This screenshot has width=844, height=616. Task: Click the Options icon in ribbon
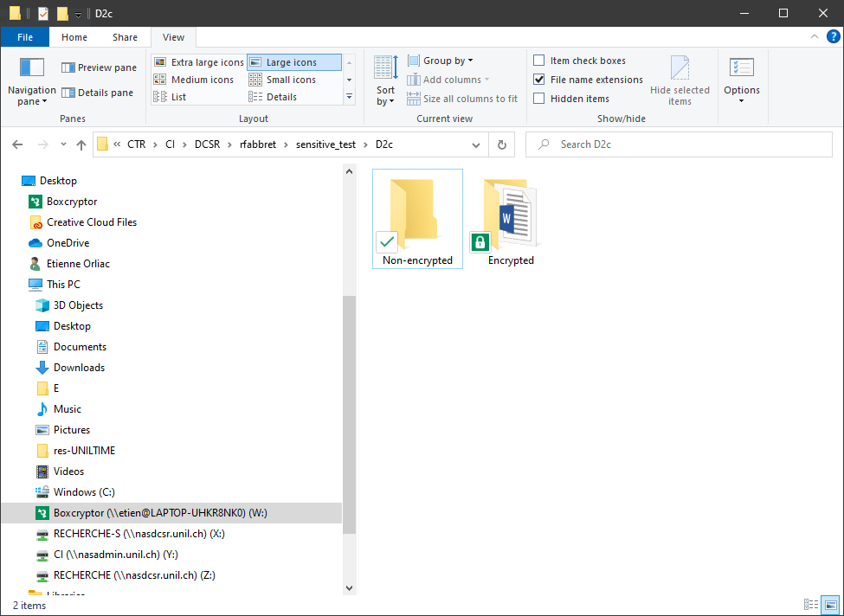pyautogui.click(x=741, y=69)
